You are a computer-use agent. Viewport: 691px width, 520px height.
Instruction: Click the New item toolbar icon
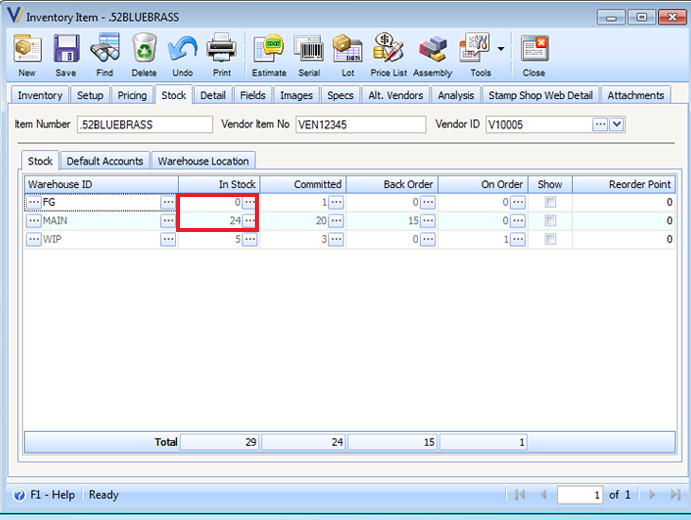pos(27,55)
